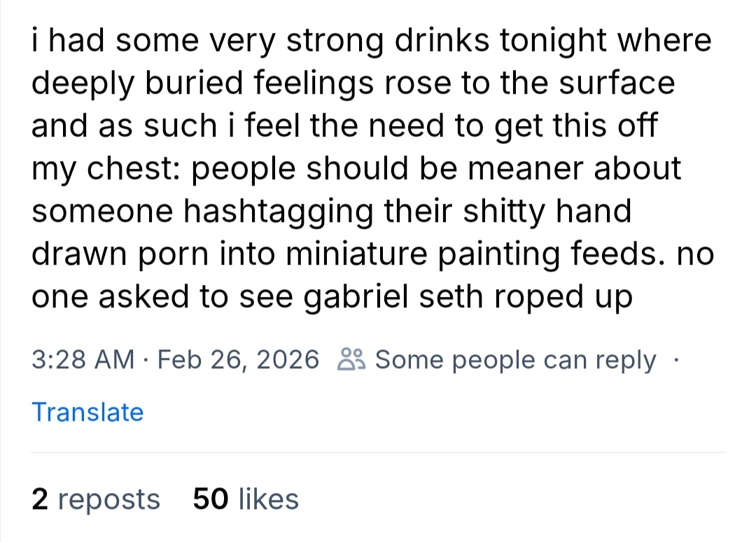Image resolution: width=756 pixels, height=542 pixels.
Task: Click the line "deeply buried feelings rose"
Action: click(x=353, y=83)
